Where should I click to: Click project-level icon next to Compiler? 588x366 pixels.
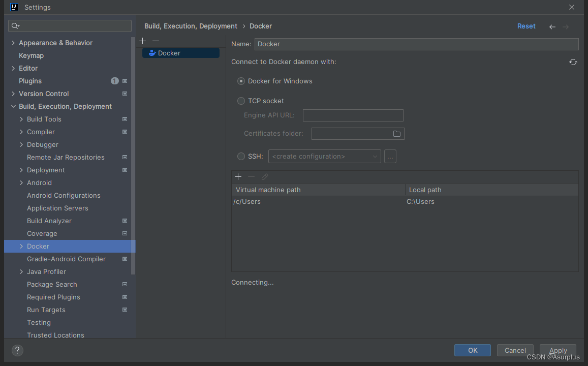[125, 132]
